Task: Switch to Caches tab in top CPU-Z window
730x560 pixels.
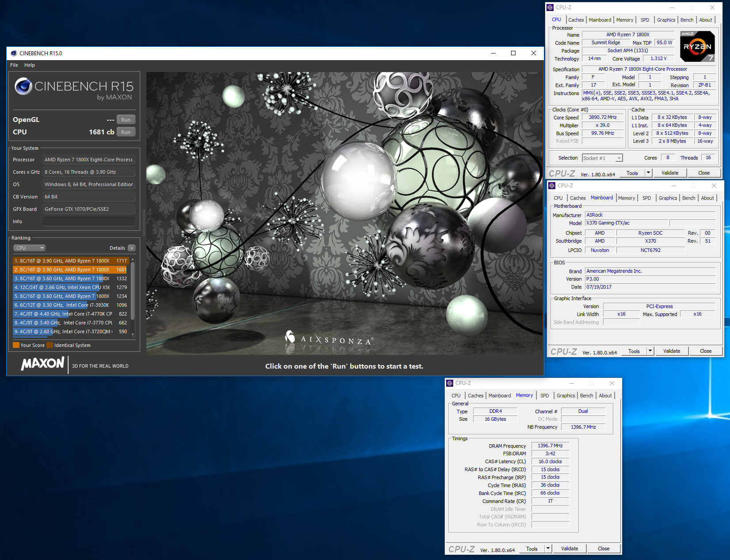Action: (576, 20)
